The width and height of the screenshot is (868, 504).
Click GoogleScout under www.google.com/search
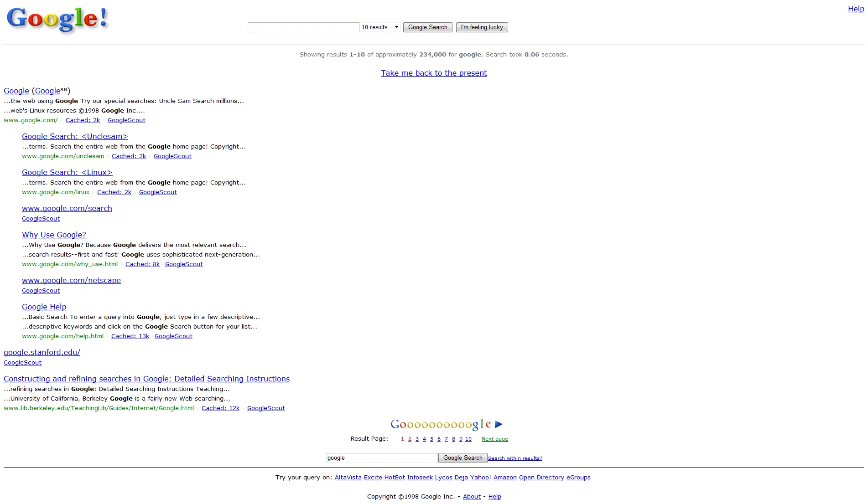tap(41, 219)
